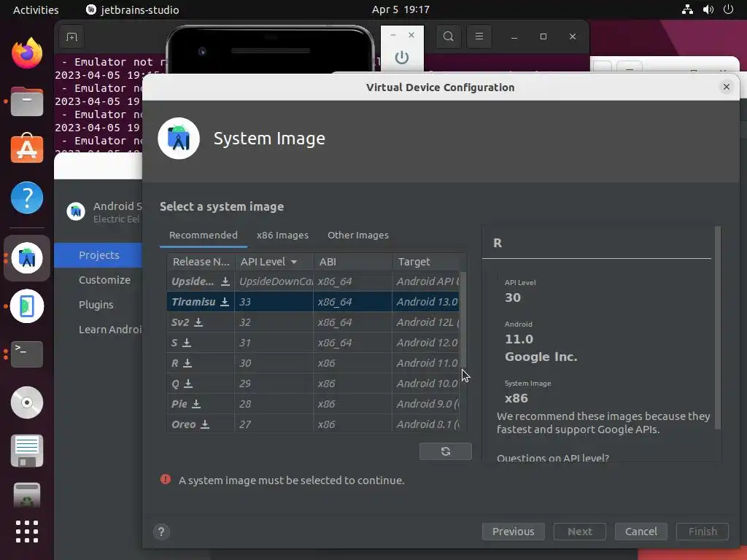Click the Target column header
The height and width of the screenshot is (560, 747).
(426, 262)
